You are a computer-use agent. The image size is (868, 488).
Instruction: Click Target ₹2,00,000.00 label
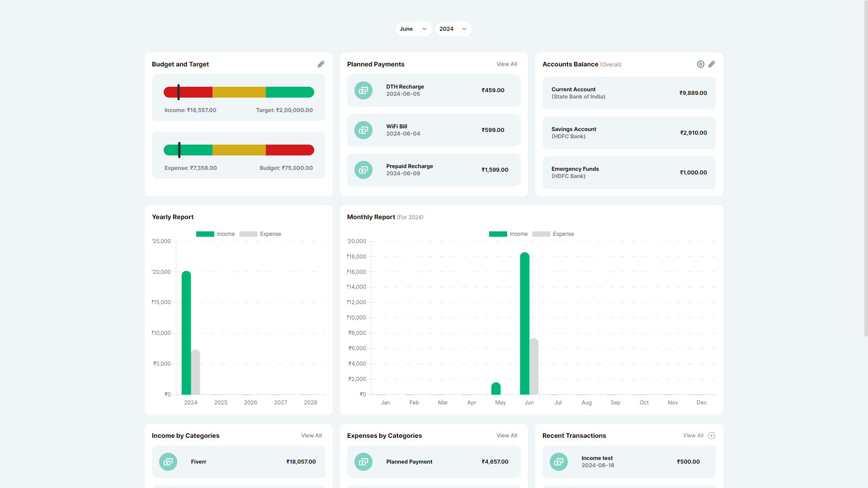(x=284, y=110)
